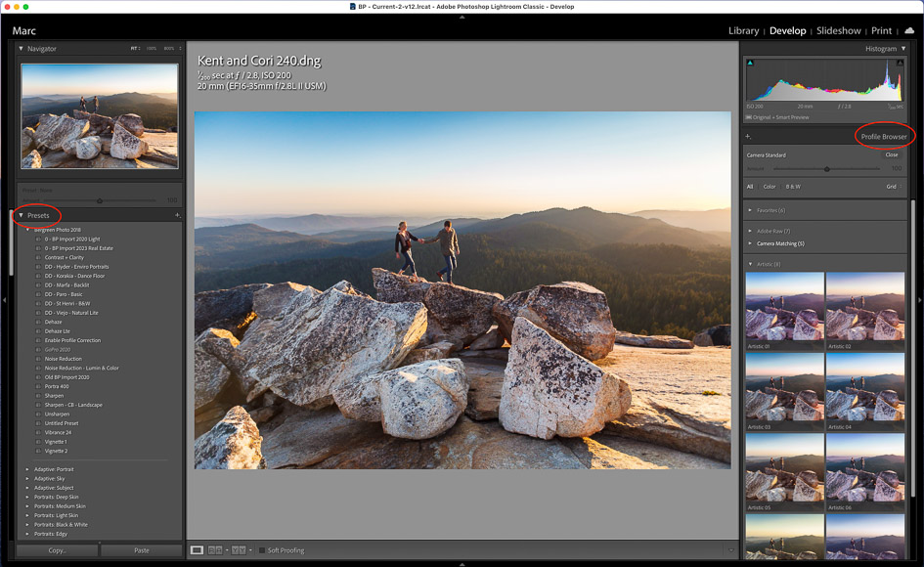Select the Artistic 04 profile thumbnail
Image resolution: width=924 pixels, height=567 pixels.
[865, 387]
